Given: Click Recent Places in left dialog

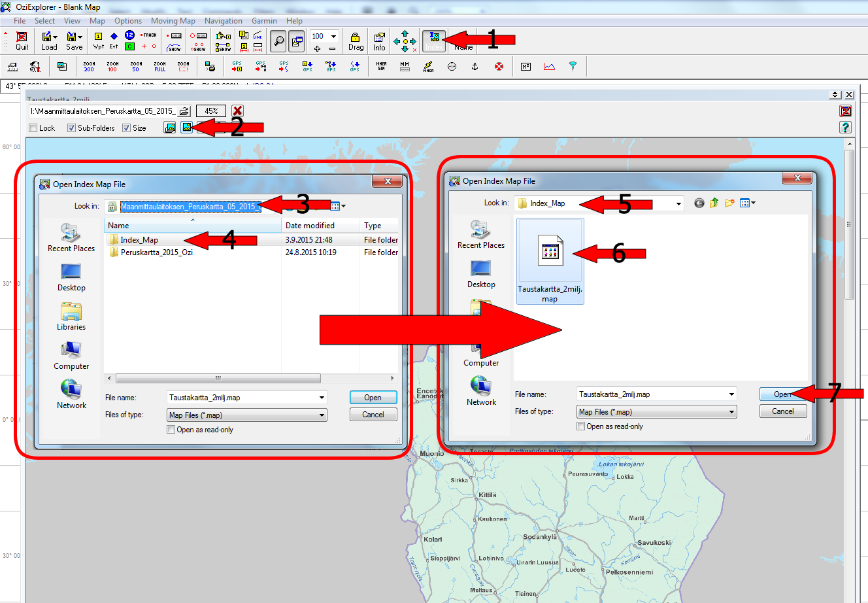Looking at the screenshot, I should [71, 238].
